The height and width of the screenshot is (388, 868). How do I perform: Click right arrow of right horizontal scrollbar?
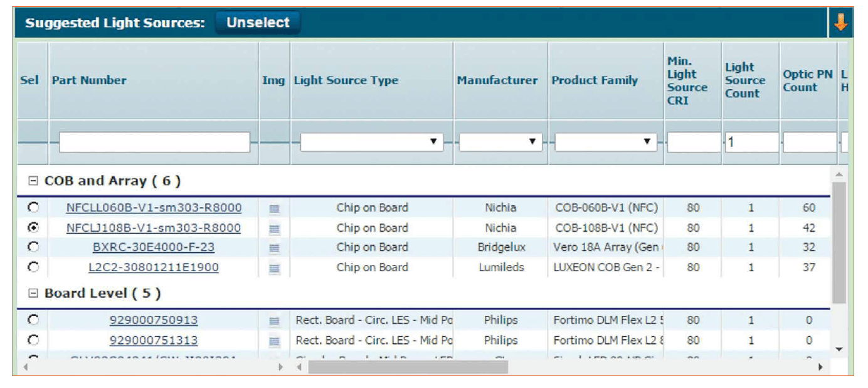click(820, 367)
